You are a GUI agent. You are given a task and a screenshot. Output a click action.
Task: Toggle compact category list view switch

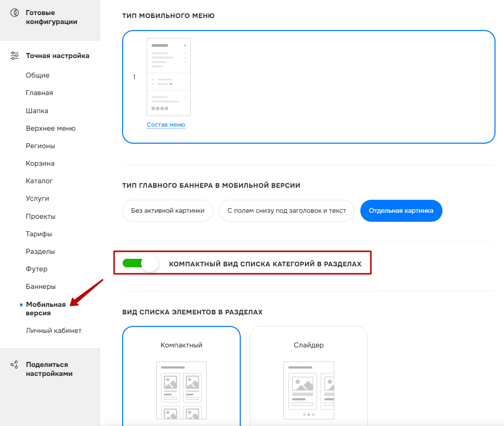[x=140, y=264]
